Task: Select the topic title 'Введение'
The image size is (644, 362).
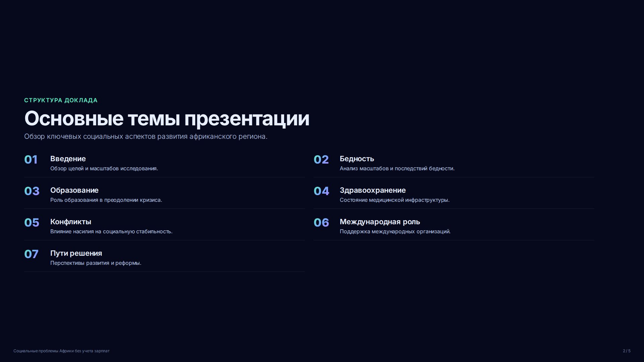Action: coord(68,159)
